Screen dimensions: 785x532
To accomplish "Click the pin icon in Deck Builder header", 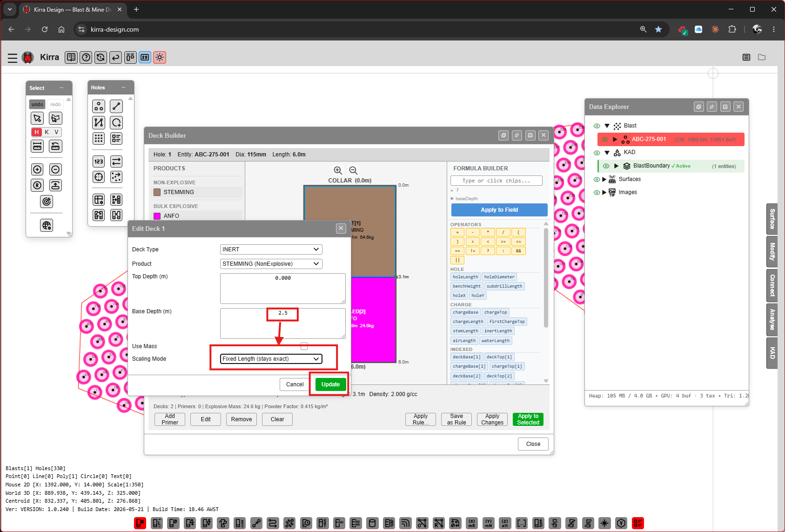I will [517, 135].
